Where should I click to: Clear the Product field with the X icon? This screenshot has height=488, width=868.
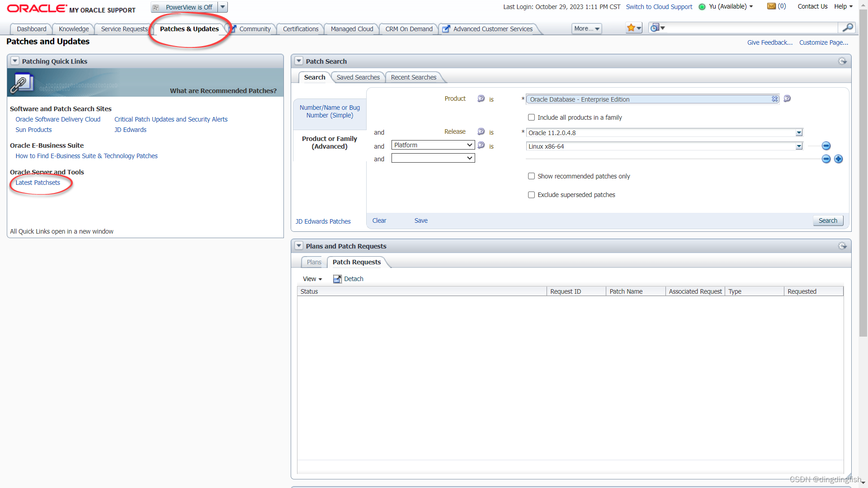[x=775, y=99]
